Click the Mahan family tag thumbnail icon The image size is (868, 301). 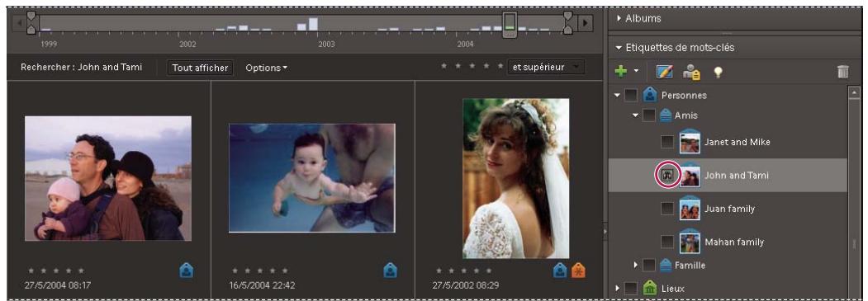pos(690,242)
